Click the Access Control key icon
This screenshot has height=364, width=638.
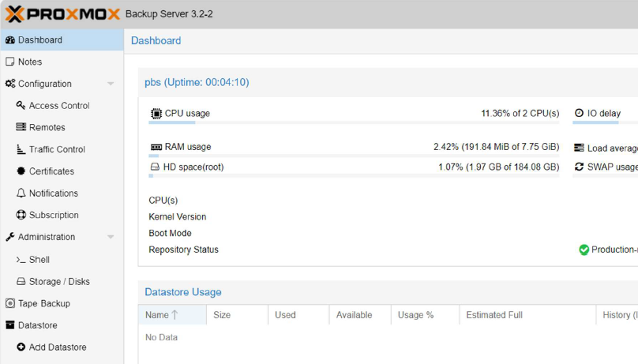click(x=21, y=105)
